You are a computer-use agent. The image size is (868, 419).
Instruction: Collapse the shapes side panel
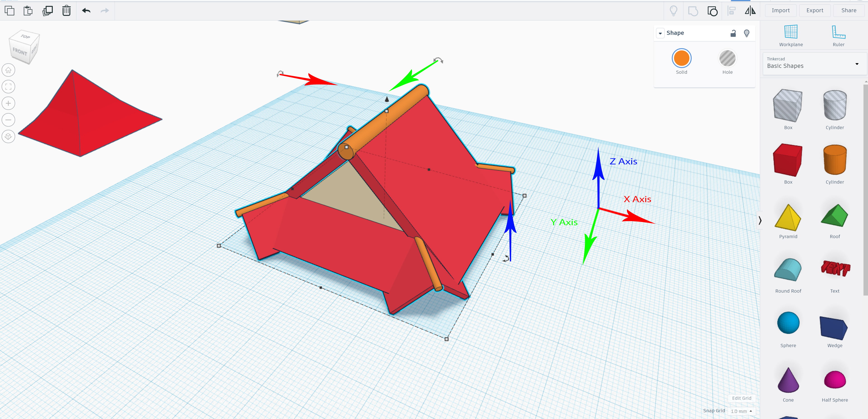pyautogui.click(x=760, y=220)
